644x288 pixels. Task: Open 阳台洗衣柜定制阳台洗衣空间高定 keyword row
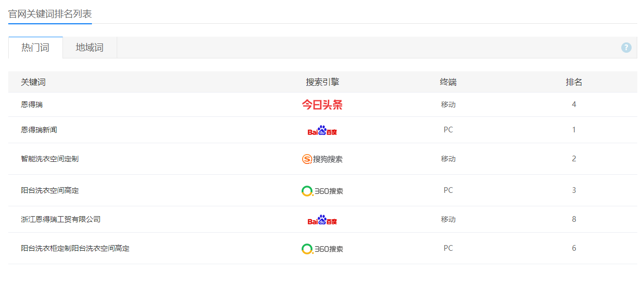pos(75,248)
